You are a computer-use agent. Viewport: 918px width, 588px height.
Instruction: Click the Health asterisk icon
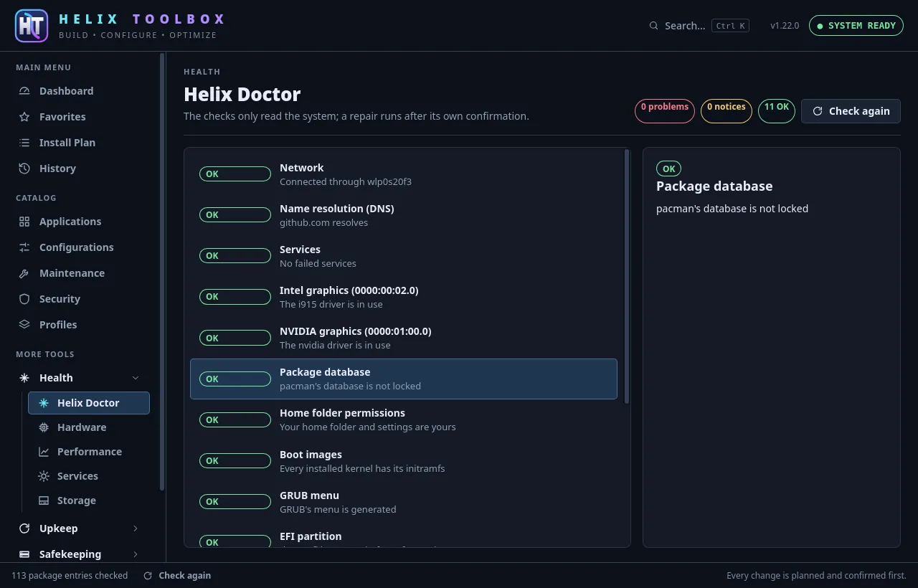pos(24,378)
